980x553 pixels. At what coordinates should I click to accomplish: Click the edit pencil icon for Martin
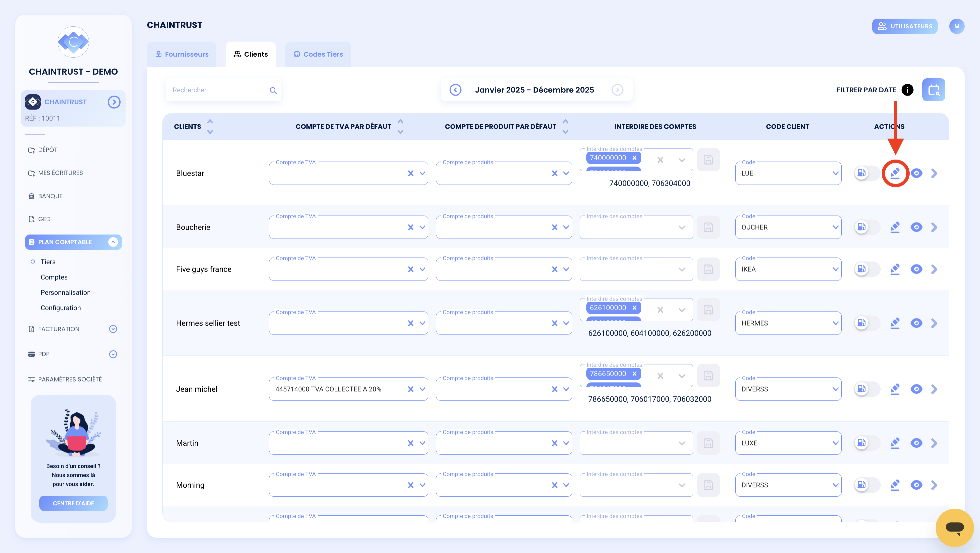click(x=895, y=443)
